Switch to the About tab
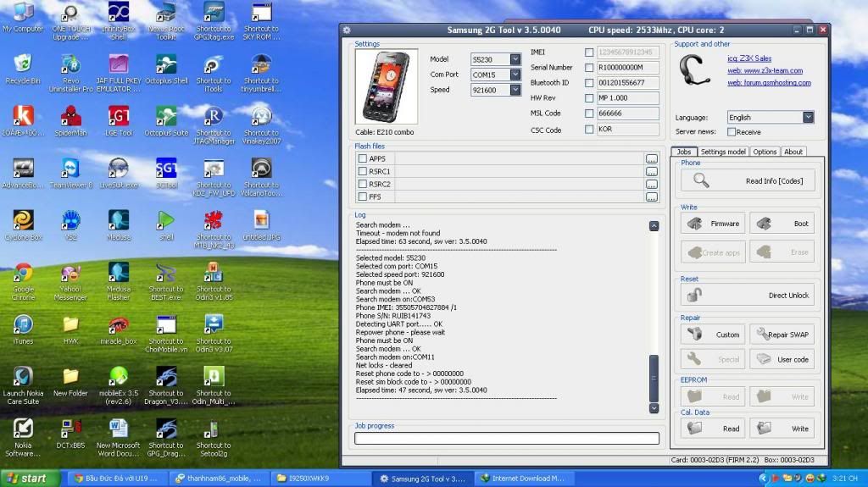Viewport: 868px width, 487px height. click(793, 152)
